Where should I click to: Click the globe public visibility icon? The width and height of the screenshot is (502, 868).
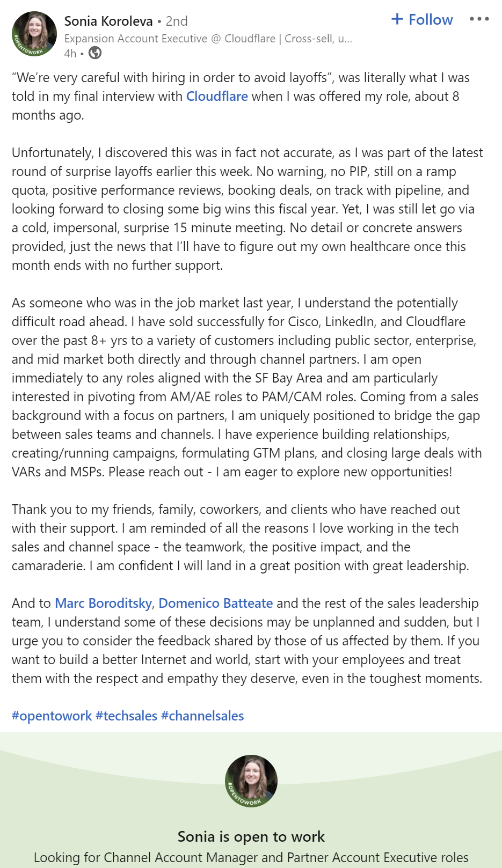pyautogui.click(x=95, y=53)
